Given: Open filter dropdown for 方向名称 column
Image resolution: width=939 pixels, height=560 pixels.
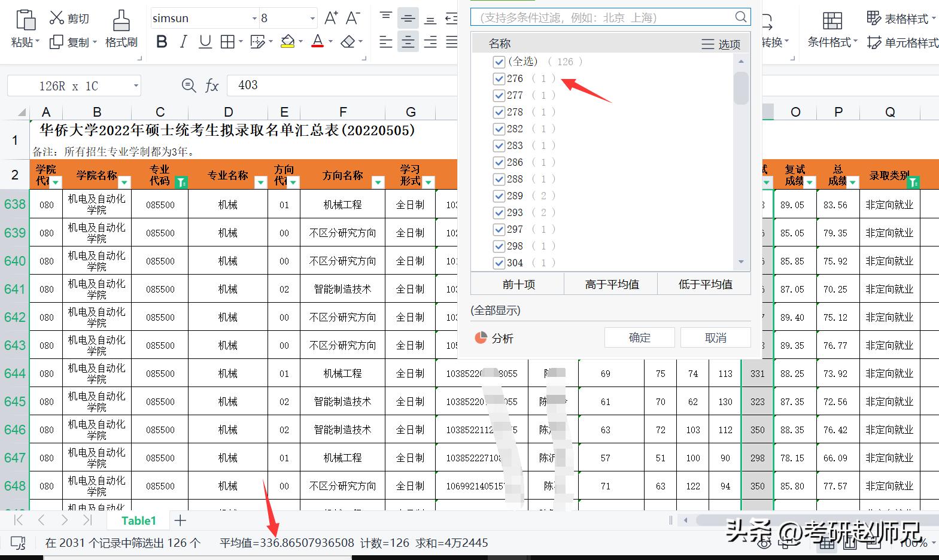Looking at the screenshot, I should click(378, 182).
